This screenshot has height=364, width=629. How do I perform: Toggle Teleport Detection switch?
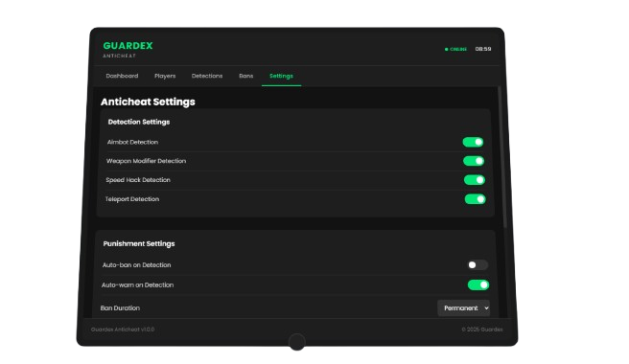pyautogui.click(x=476, y=199)
